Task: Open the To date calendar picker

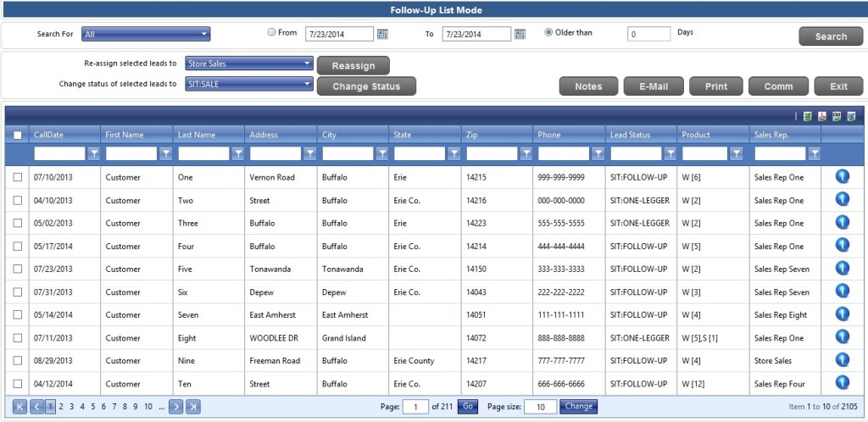Action: point(520,34)
